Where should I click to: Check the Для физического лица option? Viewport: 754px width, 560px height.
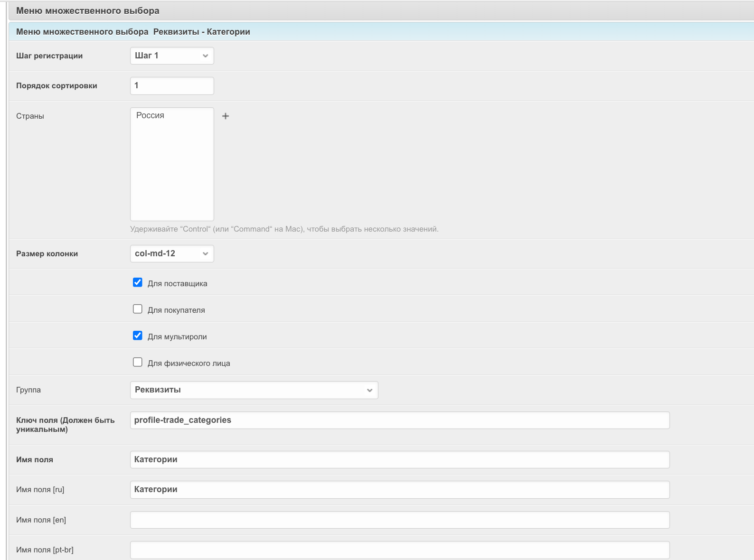138,363
